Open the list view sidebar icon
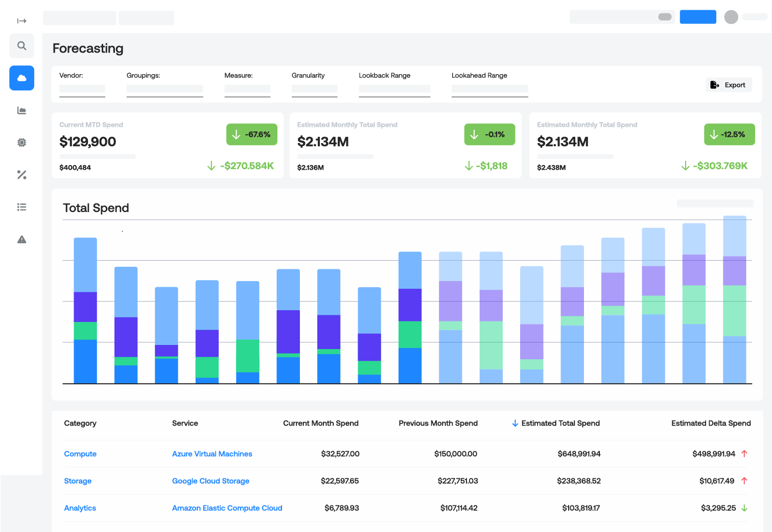The image size is (772, 532). [21, 207]
